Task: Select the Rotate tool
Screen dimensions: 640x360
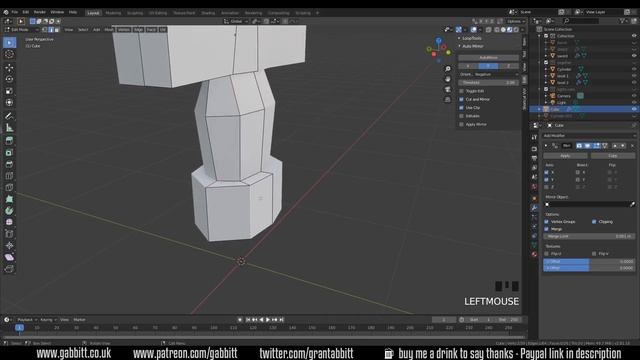Action: pos(9,79)
